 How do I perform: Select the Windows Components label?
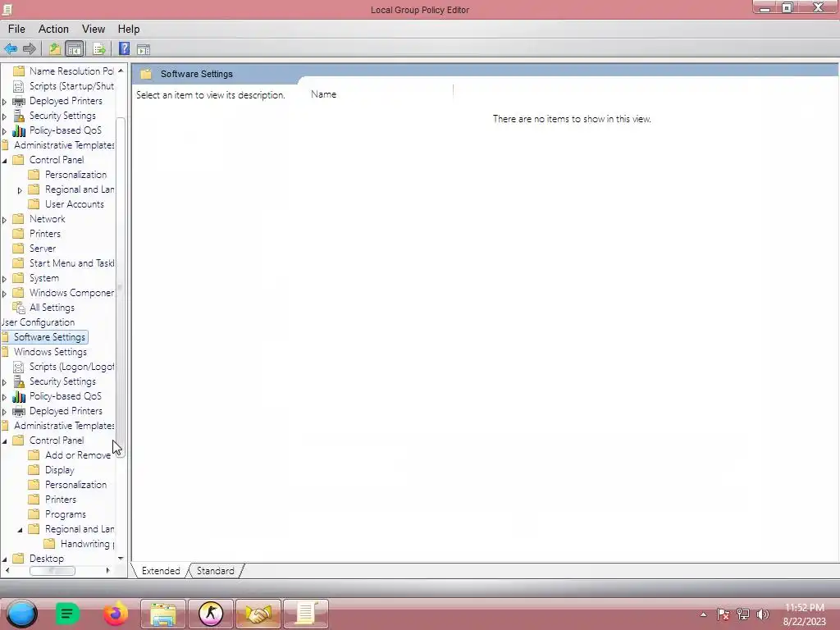click(x=72, y=293)
